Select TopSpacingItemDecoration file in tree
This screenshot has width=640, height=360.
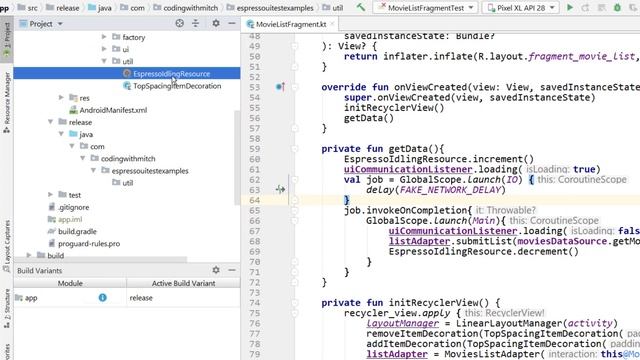(177, 86)
